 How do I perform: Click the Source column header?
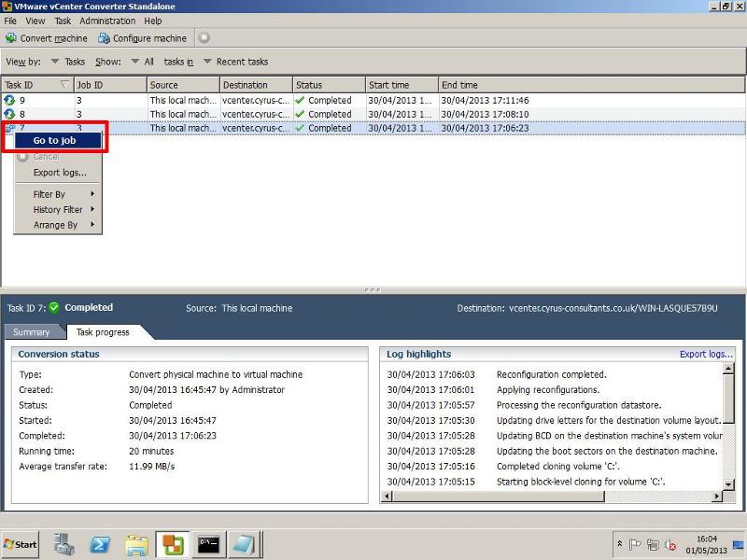point(183,85)
